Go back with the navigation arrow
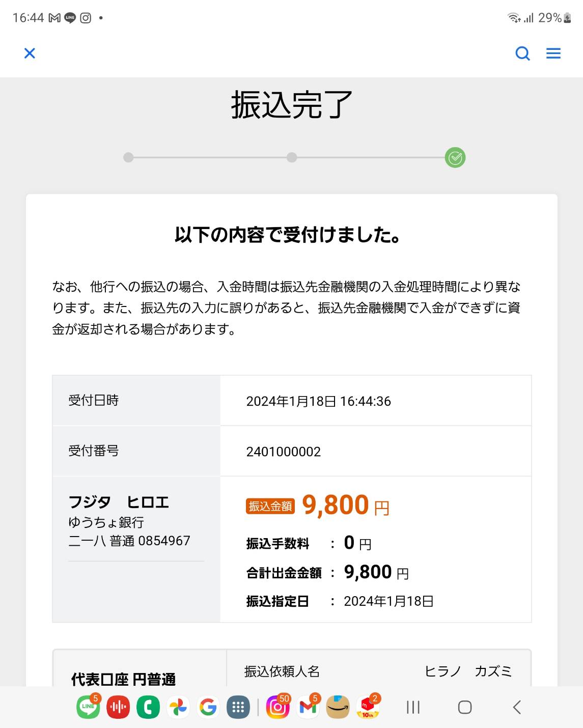 click(x=517, y=707)
